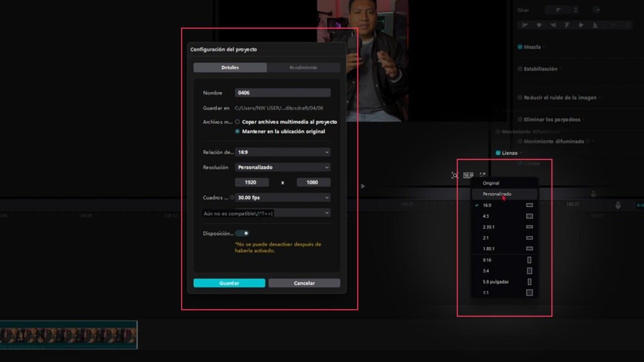Click the center horizontally alignment icon
Image resolution: width=644 pixels, height=362 pixels.
[539, 25]
